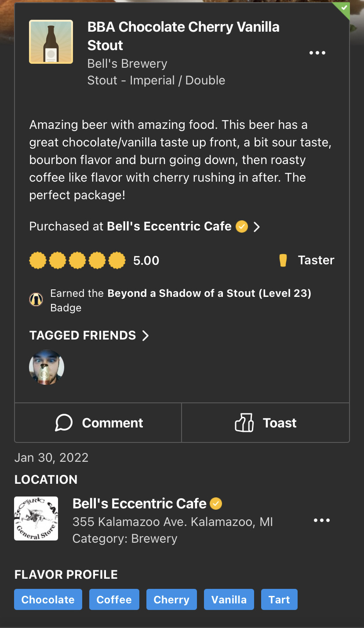The image size is (364, 628).
Task: Open the Bell's Brewery link
Action: (x=127, y=64)
